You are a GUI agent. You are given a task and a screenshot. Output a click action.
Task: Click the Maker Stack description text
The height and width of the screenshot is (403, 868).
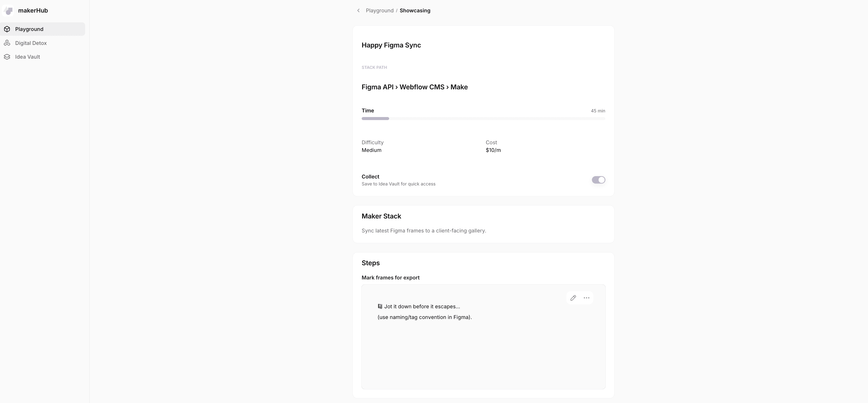tap(424, 231)
